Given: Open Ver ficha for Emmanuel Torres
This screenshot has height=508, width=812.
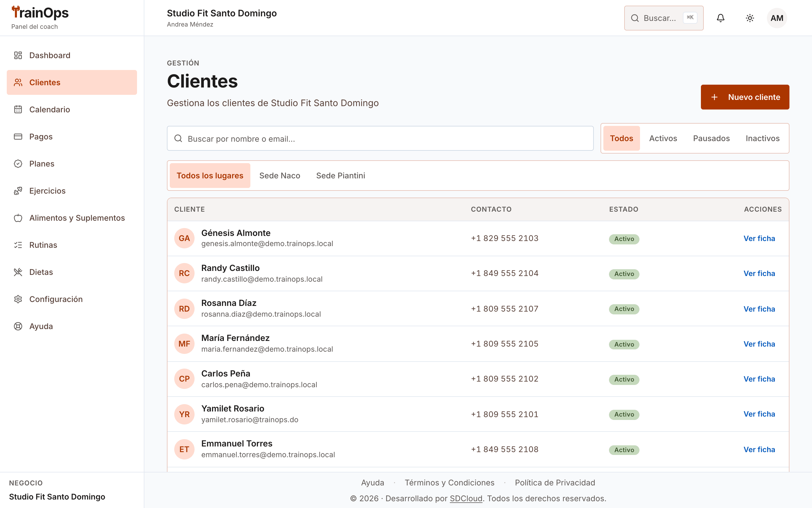Looking at the screenshot, I should tap(759, 449).
